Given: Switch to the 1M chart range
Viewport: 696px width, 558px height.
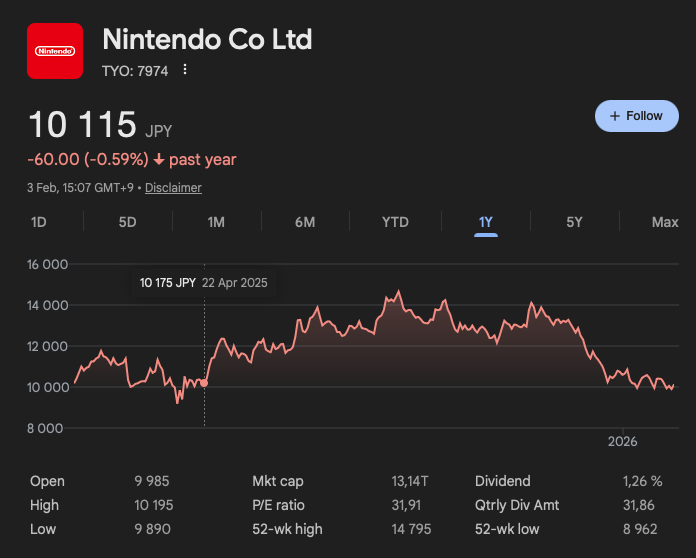Looking at the screenshot, I should click(x=216, y=222).
